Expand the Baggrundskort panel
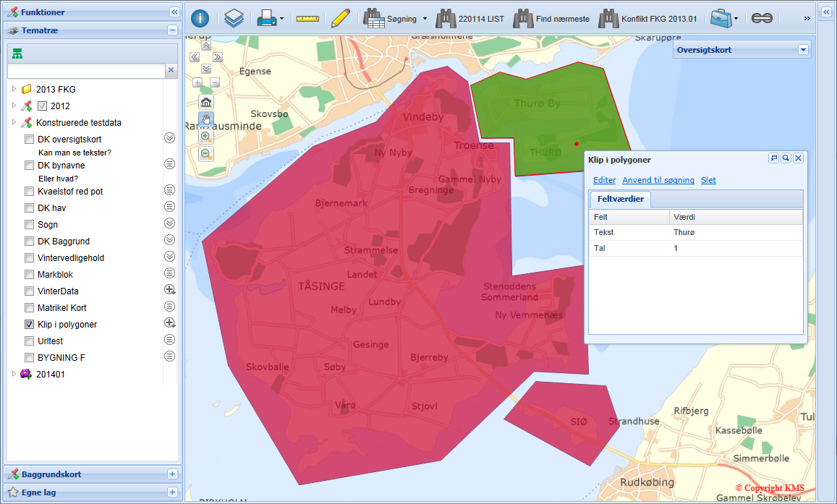The width and height of the screenshot is (837, 504). (172, 474)
